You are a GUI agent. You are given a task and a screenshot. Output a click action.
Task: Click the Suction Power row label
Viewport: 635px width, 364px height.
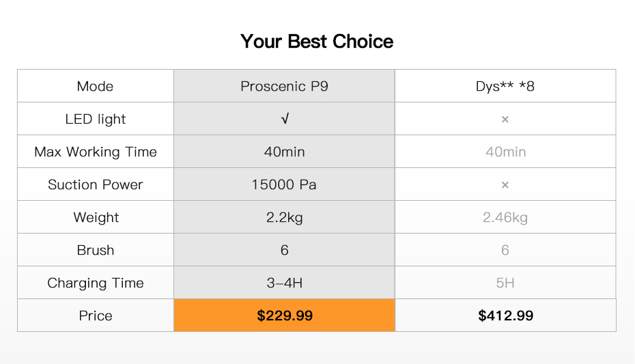coord(96,185)
